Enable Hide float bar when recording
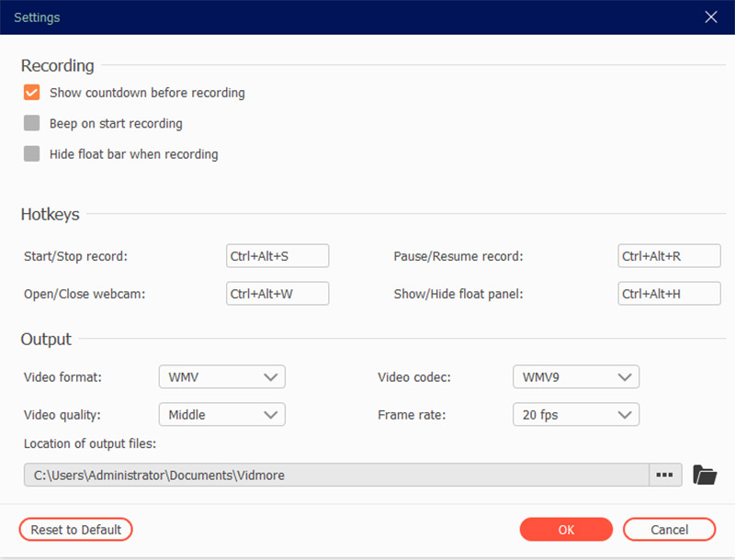This screenshot has width=735, height=560. pos(32,154)
